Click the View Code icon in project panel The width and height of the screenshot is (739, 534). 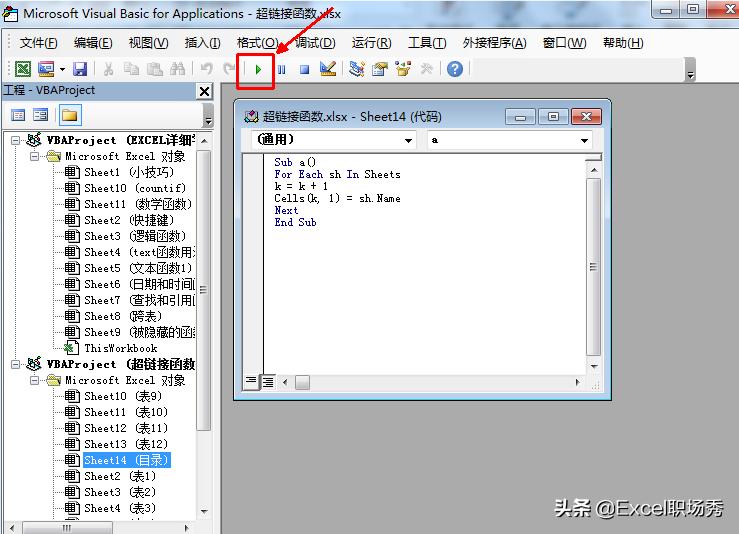coord(18,115)
